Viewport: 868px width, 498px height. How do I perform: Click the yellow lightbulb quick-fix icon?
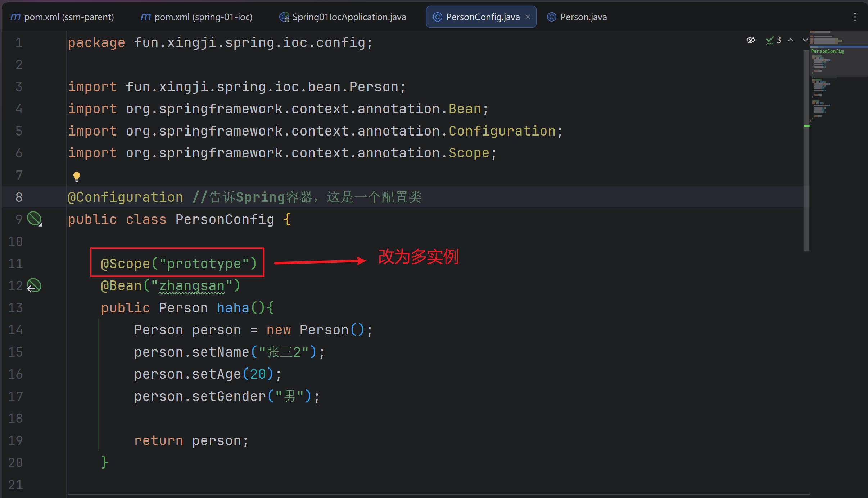click(x=76, y=176)
